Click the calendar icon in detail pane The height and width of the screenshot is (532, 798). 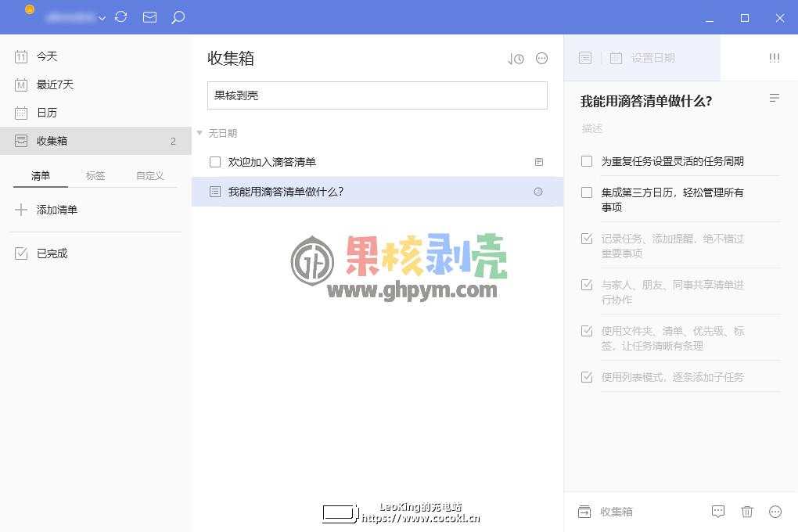(616, 58)
